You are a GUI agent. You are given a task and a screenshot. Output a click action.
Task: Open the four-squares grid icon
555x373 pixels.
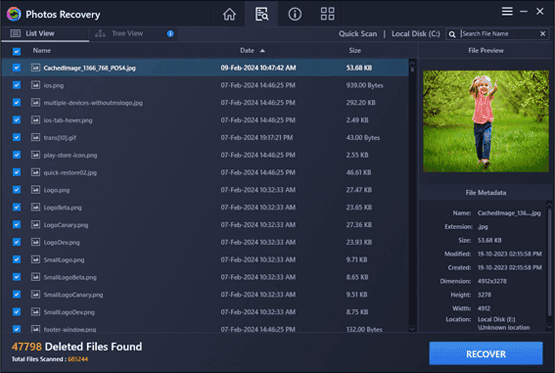327,14
